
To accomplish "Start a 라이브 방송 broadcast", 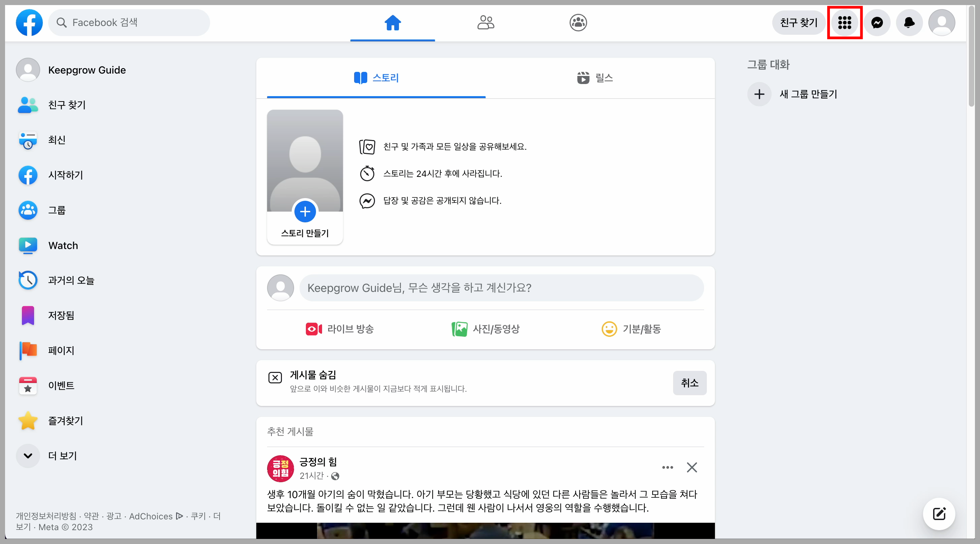I will point(339,329).
